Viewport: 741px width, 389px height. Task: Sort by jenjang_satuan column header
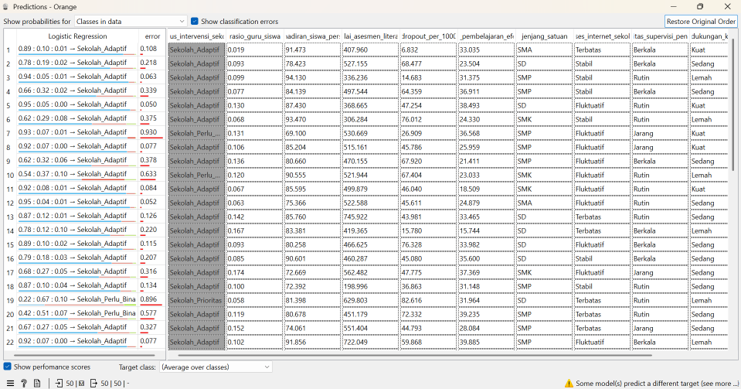(x=544, y=36)
